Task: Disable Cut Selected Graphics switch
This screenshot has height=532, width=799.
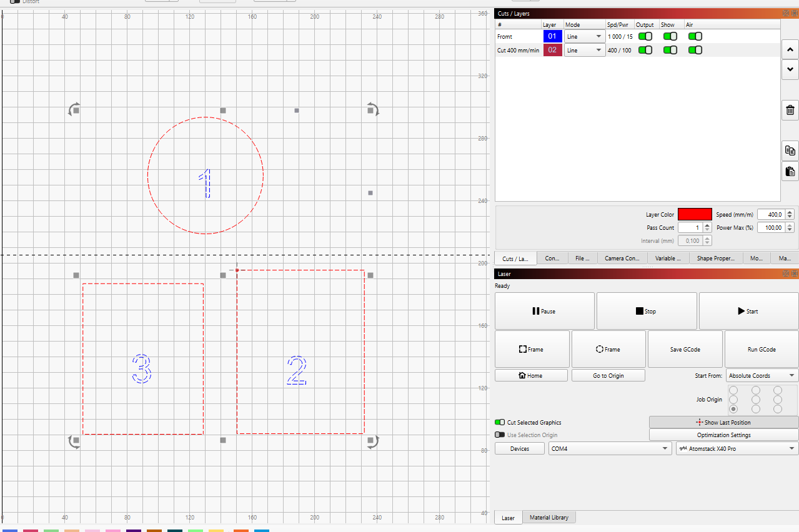Action: (x=500, y=423)
